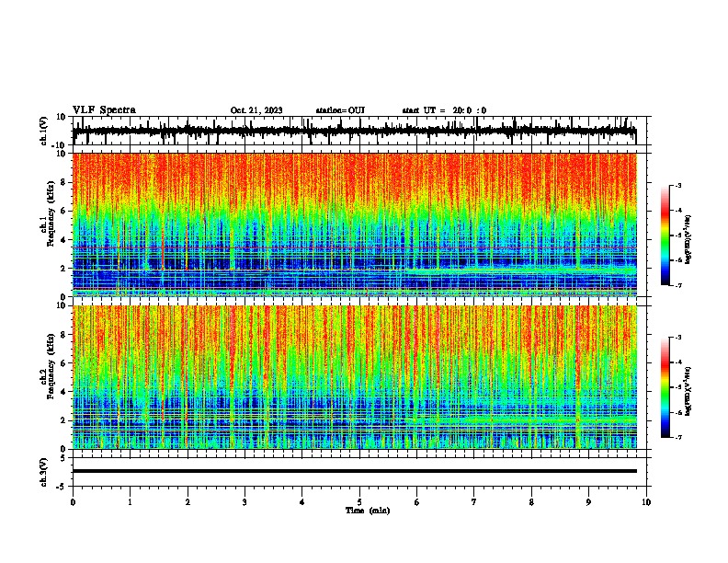Click the ch.1 color bar log(PSD) label
Viewport: 728px width, 563px height.
(x=688, y=240)
